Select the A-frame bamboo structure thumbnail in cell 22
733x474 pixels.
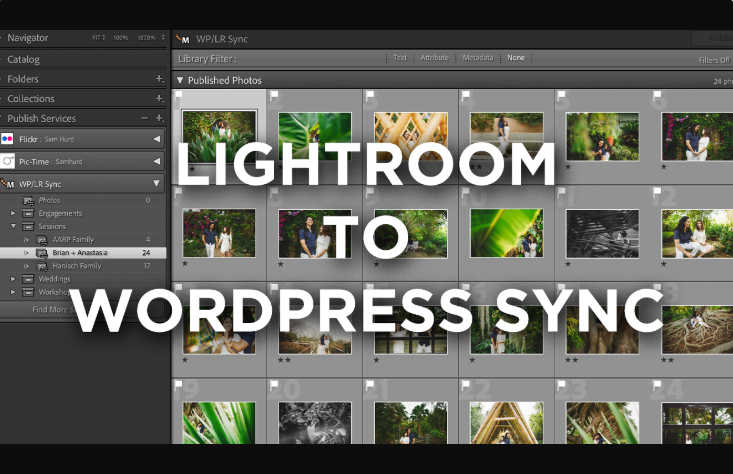[506, 423]
